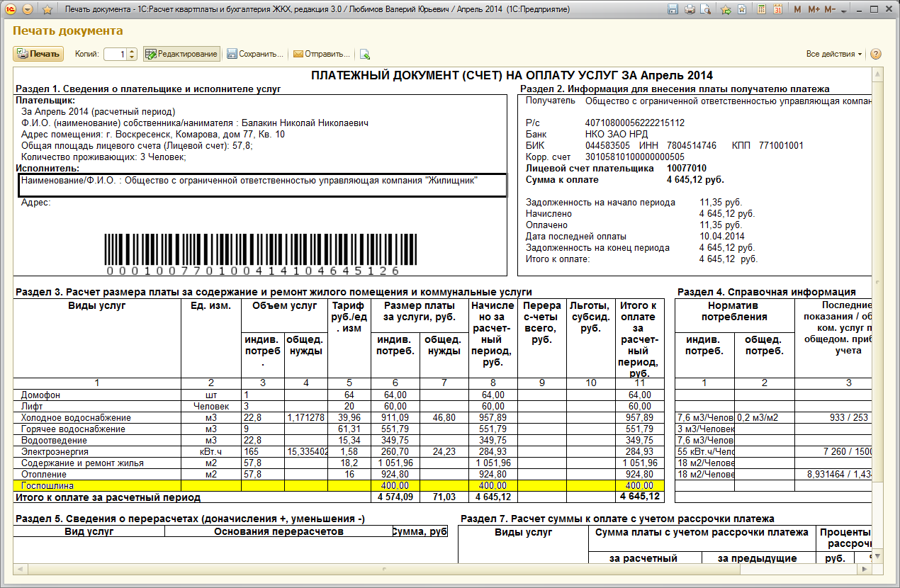
Task: Click the M- memory subtract button
Action: click(830, 10)
